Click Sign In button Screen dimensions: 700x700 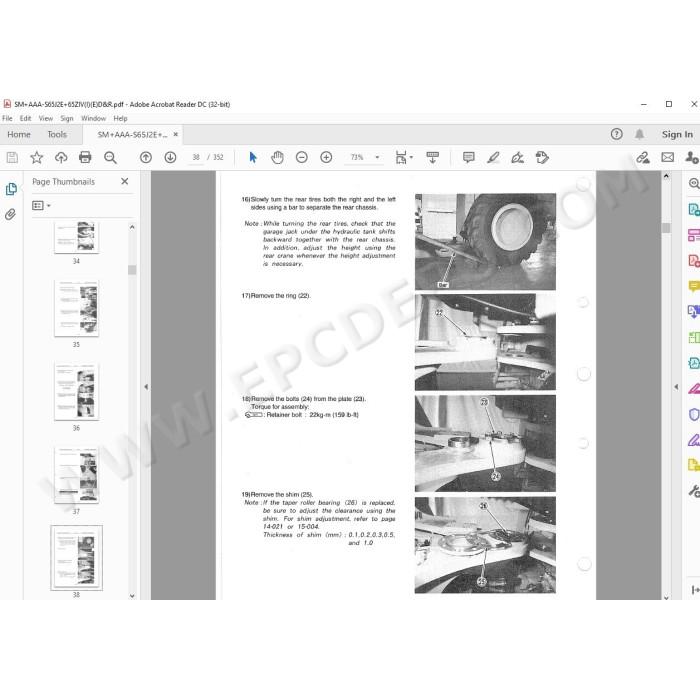click(677, 134)
